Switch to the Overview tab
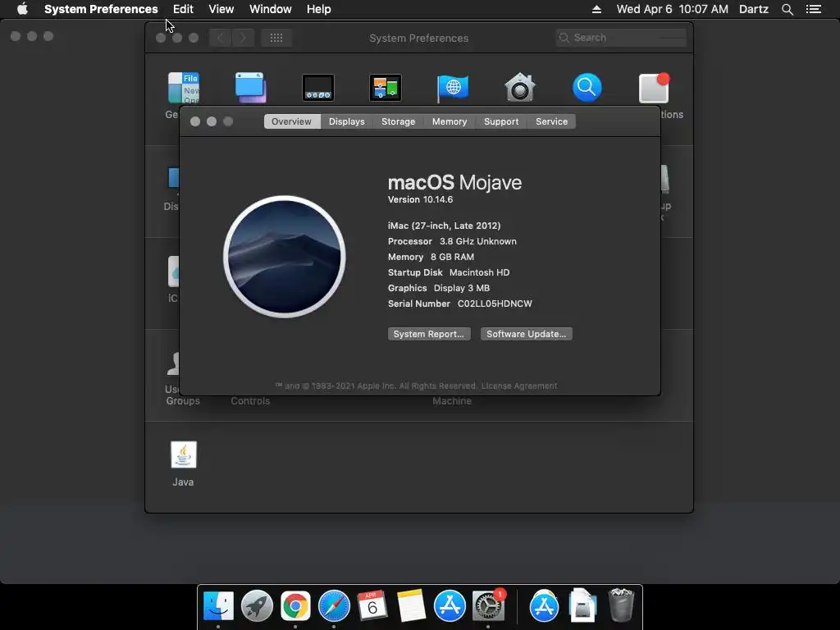The width and height of the screenshot is (840, 630). pos(291,121)
